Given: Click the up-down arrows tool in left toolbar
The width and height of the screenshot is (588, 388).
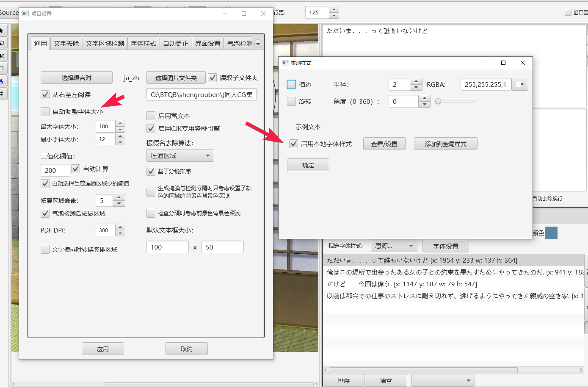Looking at the screenshot, I should (2, 94).
